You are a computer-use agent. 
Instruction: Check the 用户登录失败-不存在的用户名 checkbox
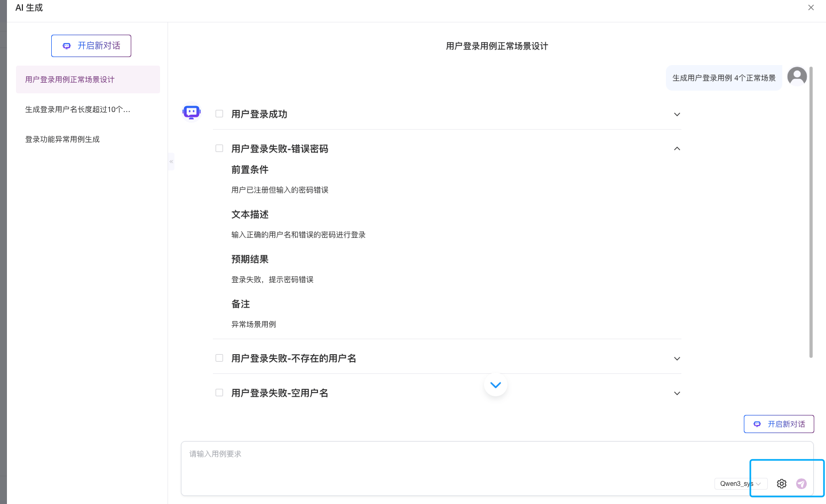pos(219,358)
